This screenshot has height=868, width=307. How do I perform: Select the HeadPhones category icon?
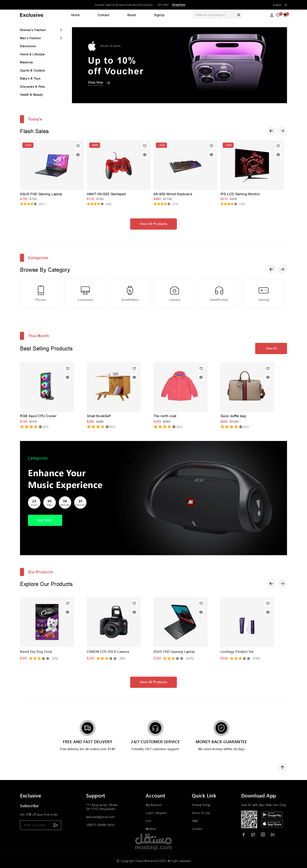pos(219,290)
